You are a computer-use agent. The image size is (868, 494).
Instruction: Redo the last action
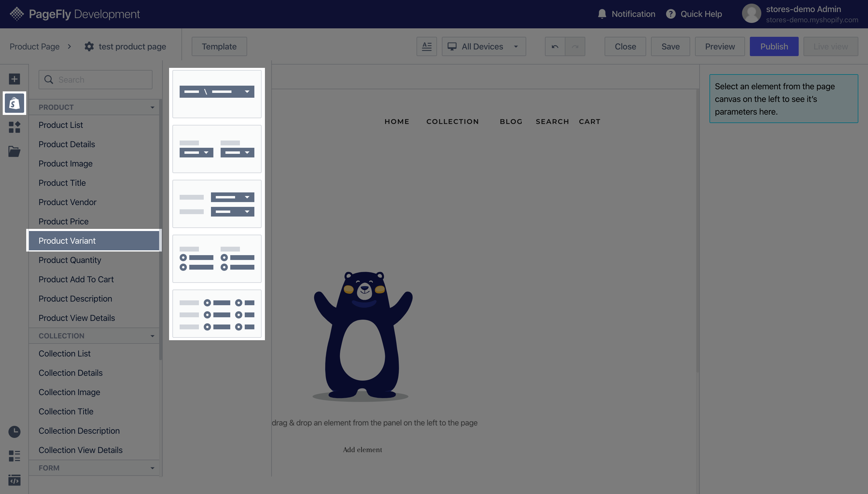tap(575, 46)
